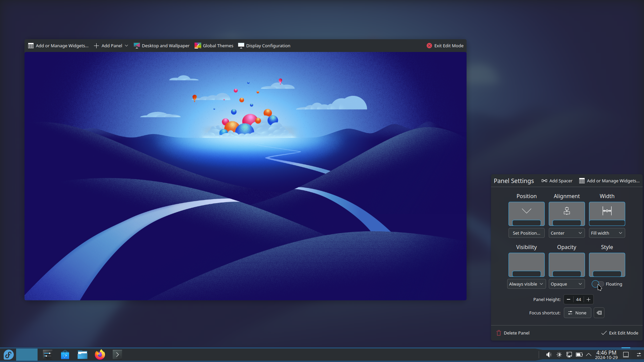
Task: Click the Position preview thumbnail
Action: 526,214
